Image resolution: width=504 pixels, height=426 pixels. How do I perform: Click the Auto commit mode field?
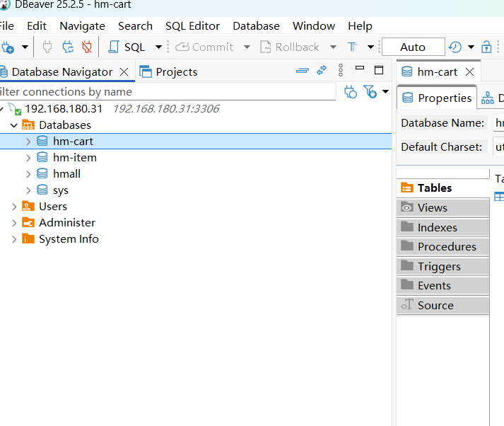413,47
